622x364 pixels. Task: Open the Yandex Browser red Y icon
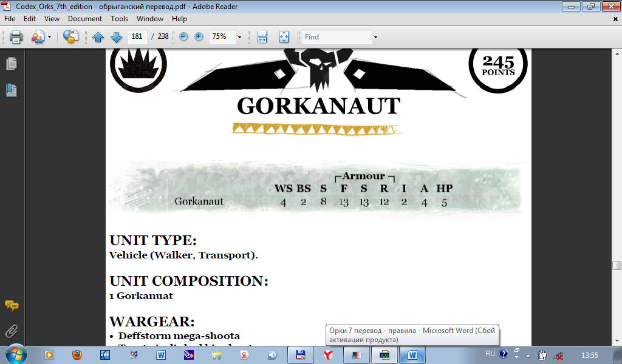click(x=329, y=355)
